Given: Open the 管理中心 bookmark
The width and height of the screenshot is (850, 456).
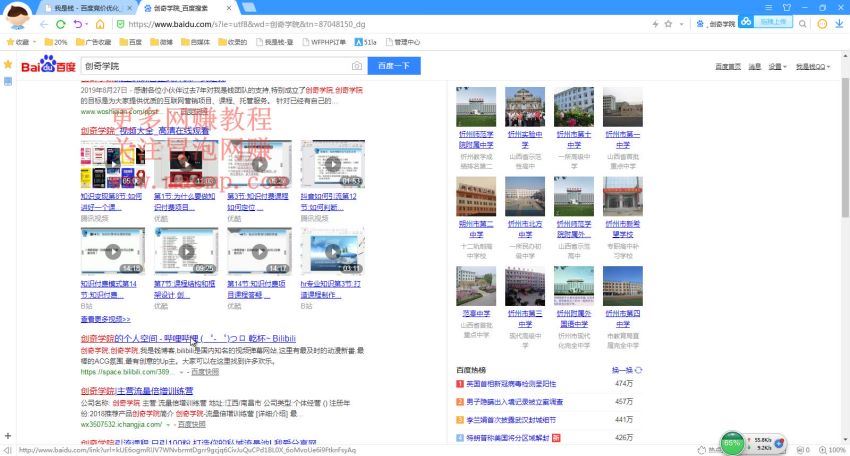Looking at the screenshot, I should click(403, 42).
